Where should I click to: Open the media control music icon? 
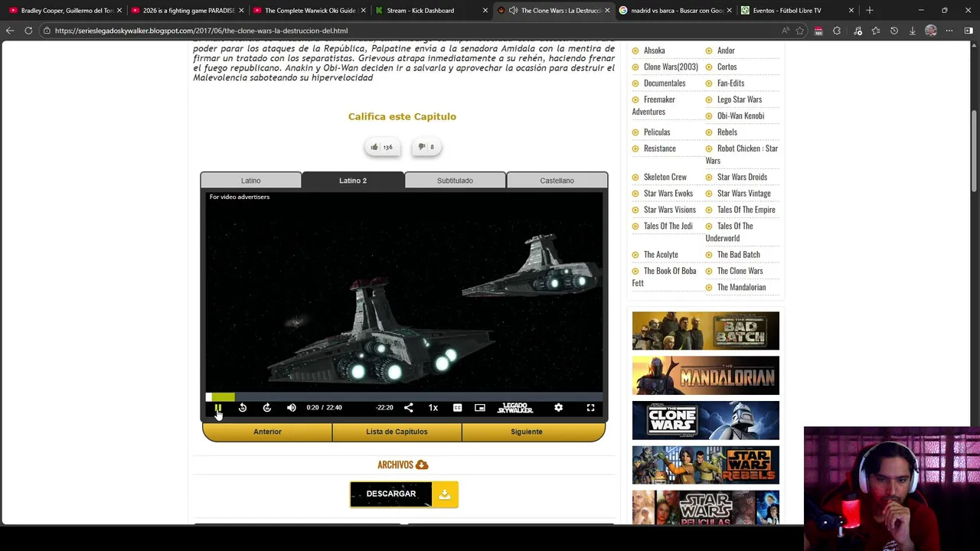[857, 31]
